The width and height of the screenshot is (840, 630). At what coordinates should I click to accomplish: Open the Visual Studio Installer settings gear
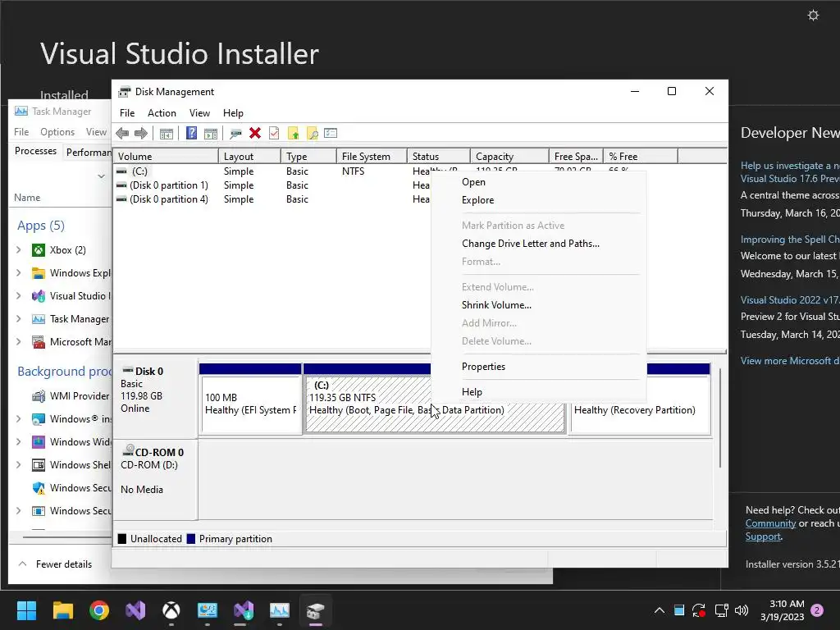pos(813,15)
